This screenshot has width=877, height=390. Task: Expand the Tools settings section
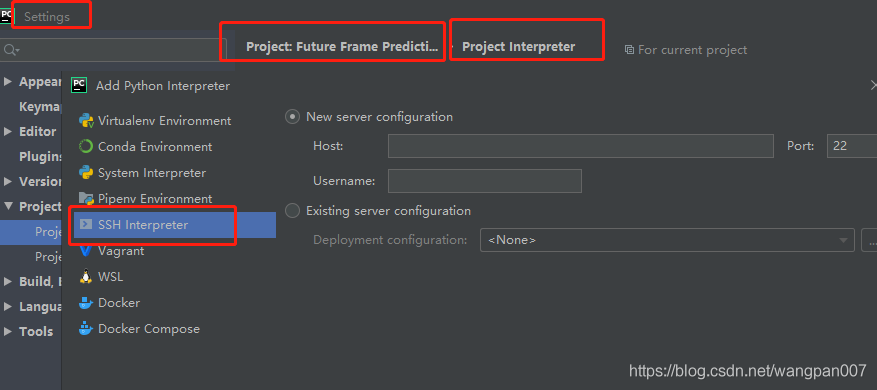click(x=7, y=331)
